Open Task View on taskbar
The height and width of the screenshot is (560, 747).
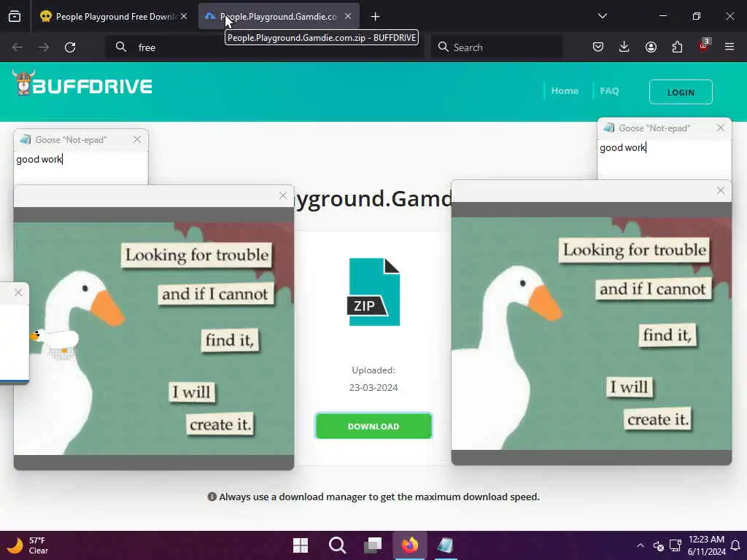click(x=373, y=545)
